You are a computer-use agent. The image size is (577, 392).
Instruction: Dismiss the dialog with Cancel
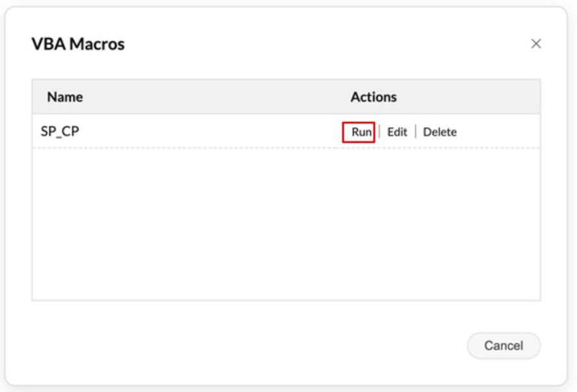pyautogui.click(x=504, y=346)
